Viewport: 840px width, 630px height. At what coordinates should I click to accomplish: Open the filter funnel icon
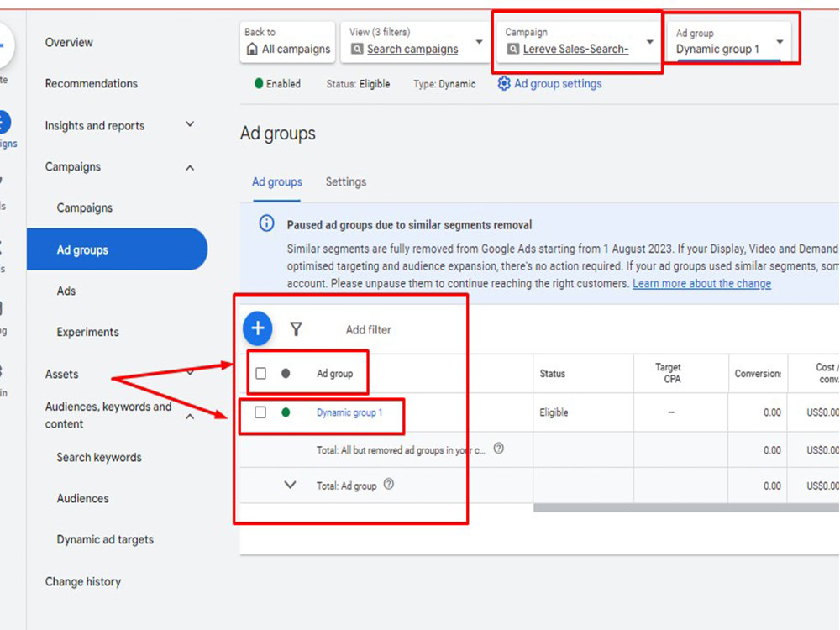point(297,329)
